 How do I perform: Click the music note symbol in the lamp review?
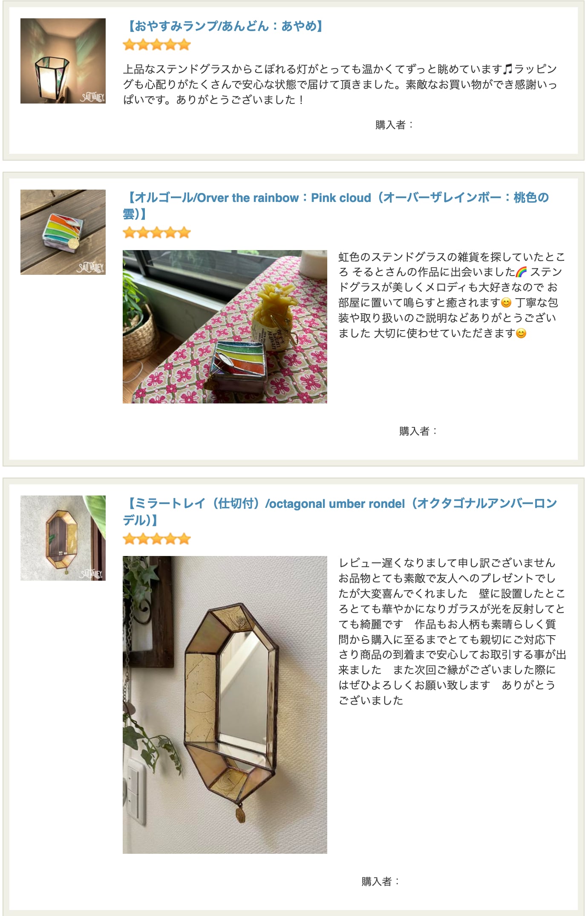coord(508,69)
